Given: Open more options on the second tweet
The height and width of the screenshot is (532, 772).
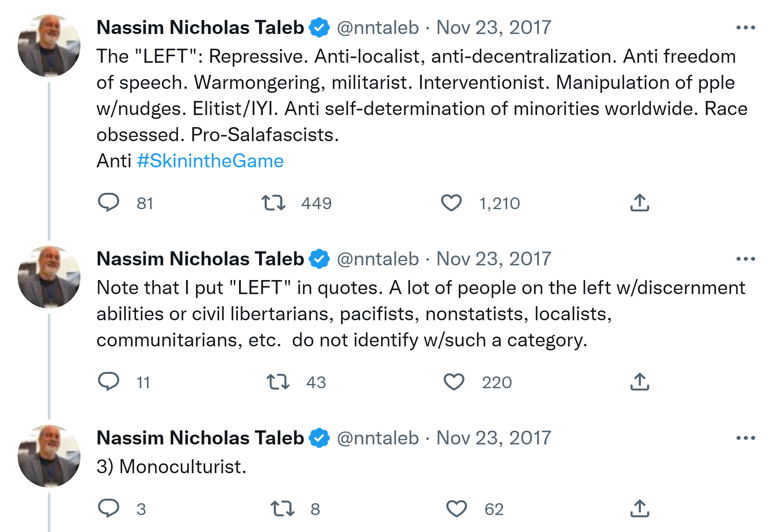Looking at the screenshot, I should [x=745, y=259].
